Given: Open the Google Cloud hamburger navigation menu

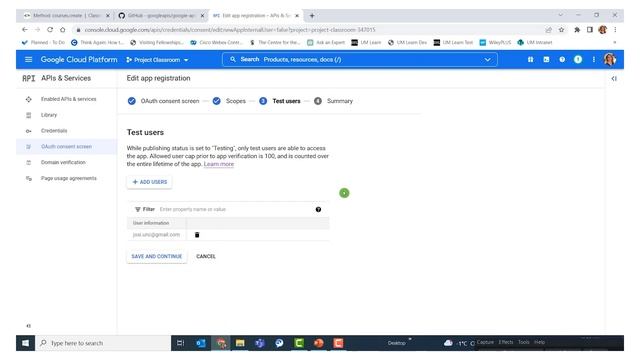Looking at the screenshot, I should [x=28, y=60].
